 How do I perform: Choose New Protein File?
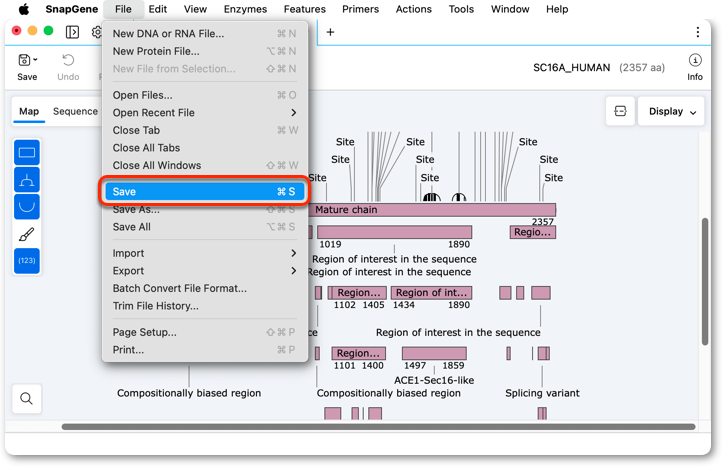[x=204, y=51]
